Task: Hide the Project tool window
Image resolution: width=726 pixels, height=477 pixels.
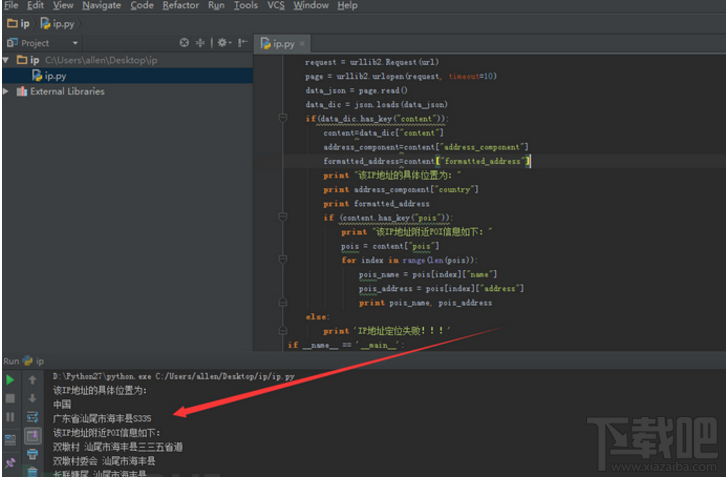Action: click(243, 43)
